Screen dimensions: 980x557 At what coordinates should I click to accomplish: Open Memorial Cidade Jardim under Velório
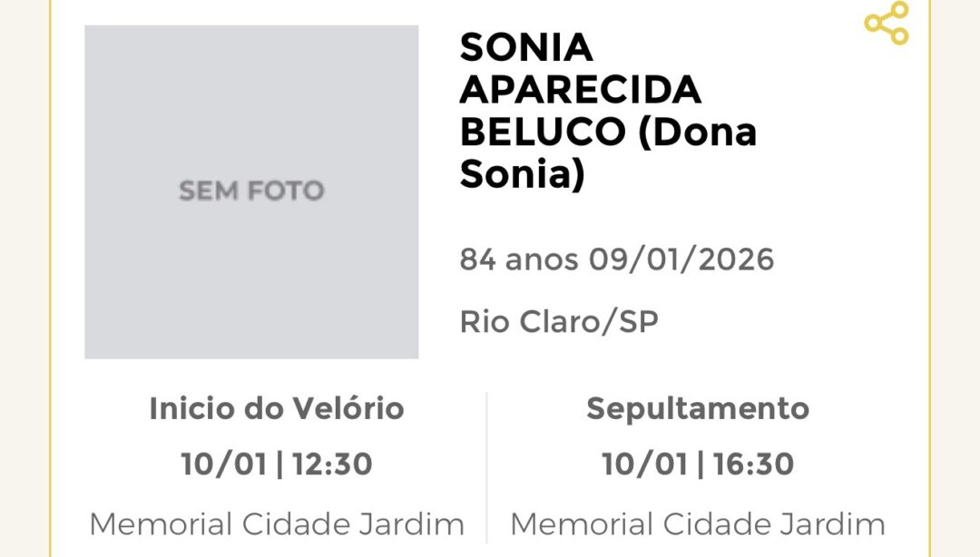coord(277,524)
